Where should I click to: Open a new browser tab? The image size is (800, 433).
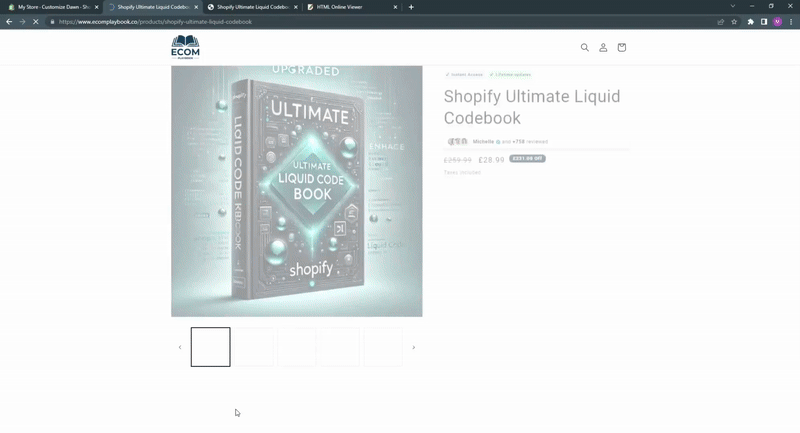coord(411,7)
